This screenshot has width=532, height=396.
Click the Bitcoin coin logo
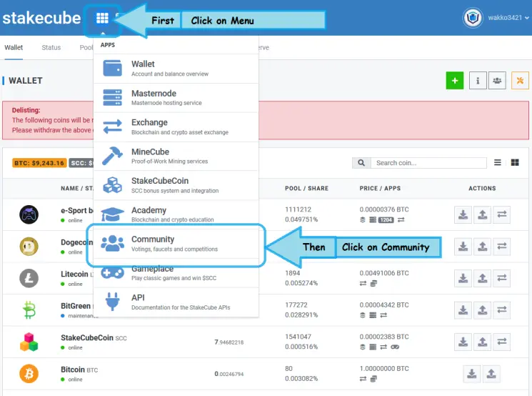[x=29, y=374]
